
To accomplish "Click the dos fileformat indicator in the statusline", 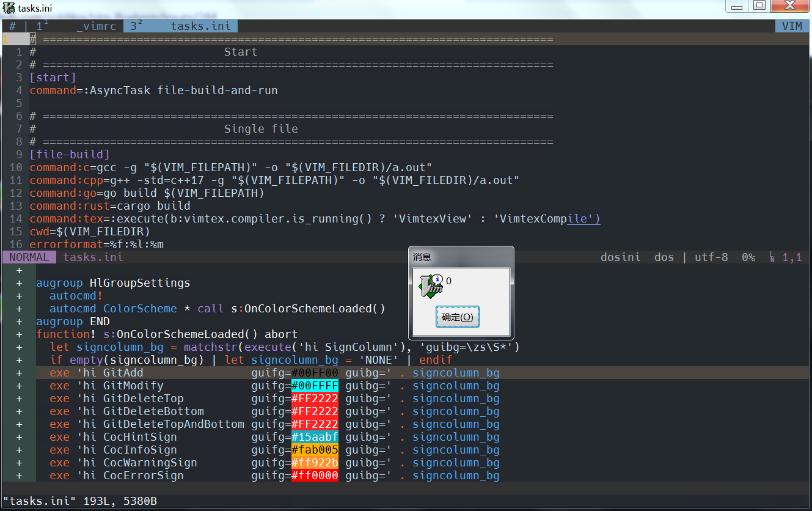I will point(664,257).
